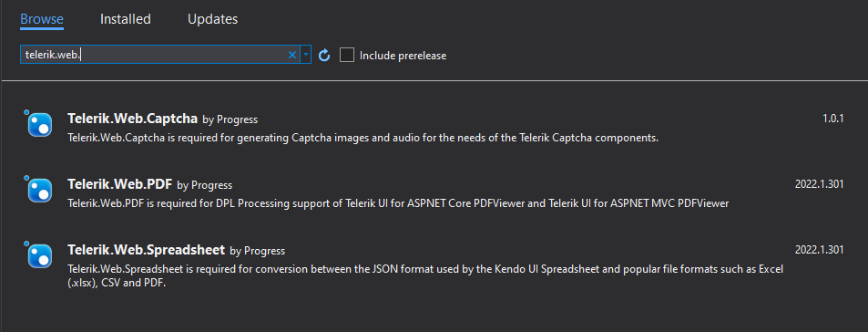Image resolution: width=868 pixels, height=332 pixels.
Task: Select the Telerik.Web.Captcha package title
Action: click(x=132, y=119)
